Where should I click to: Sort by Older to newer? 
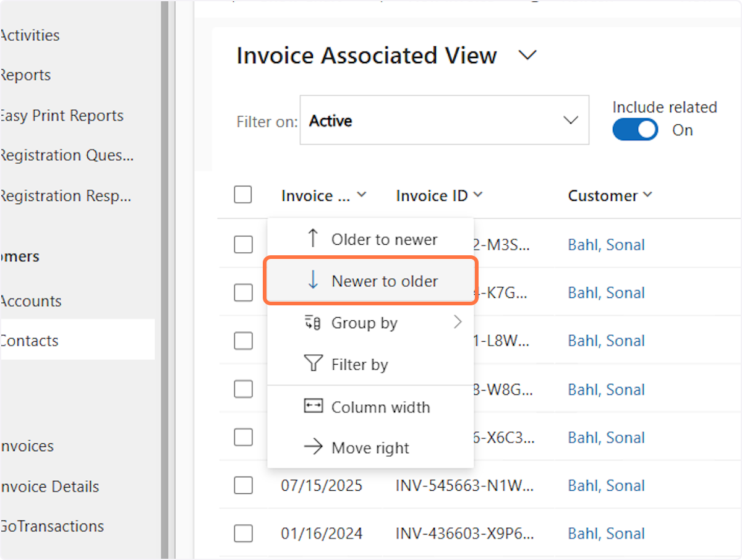pos(370,239)
